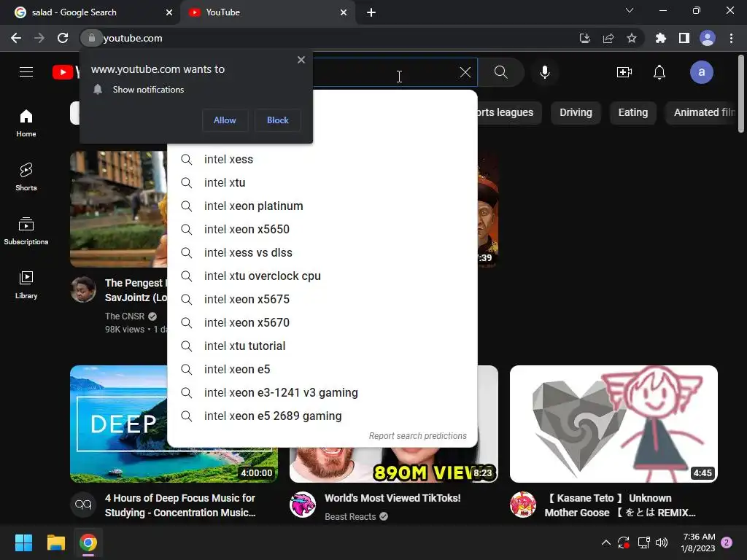Click the Chrome taskbar icon
This screenshot has width=747, height=560.
88,542
